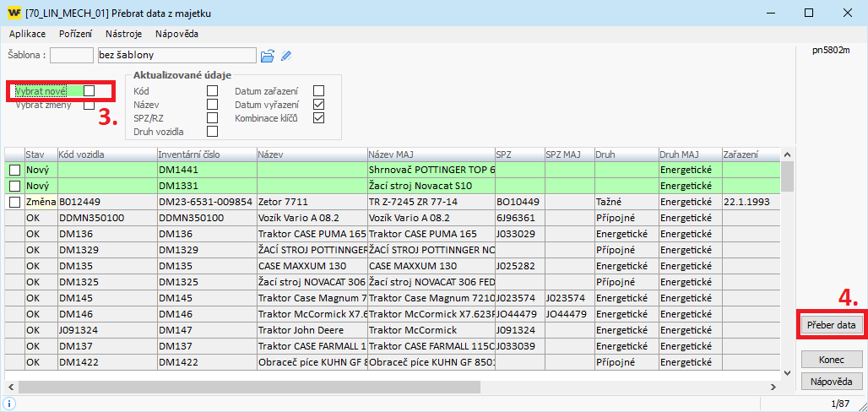
Task: Click the Šablona code input field
Action: 73,56
